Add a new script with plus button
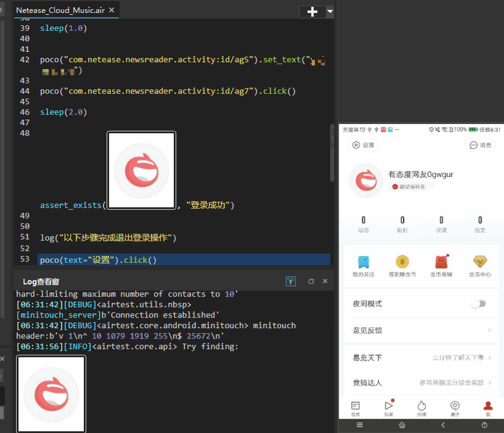The height and width of the screenshot is (433, 504). pyautogui.click(x=312, y=12)
